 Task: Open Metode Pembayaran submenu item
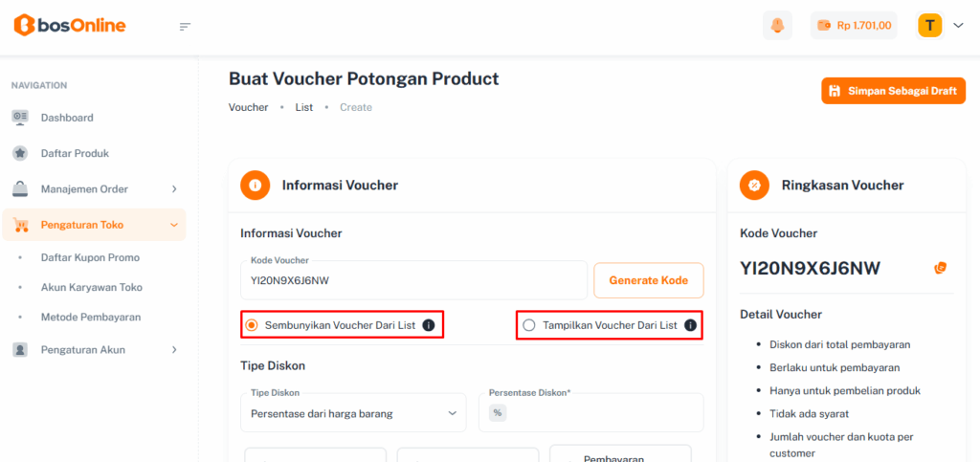coord(91,317)
